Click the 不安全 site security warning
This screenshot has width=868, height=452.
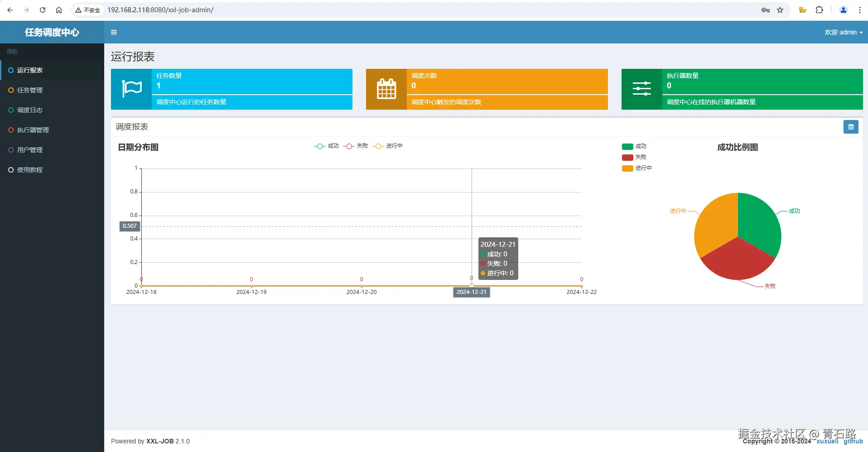point(88,10)
